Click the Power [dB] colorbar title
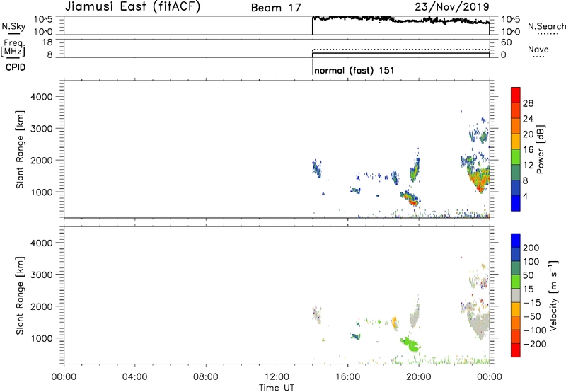 point(540,149)
